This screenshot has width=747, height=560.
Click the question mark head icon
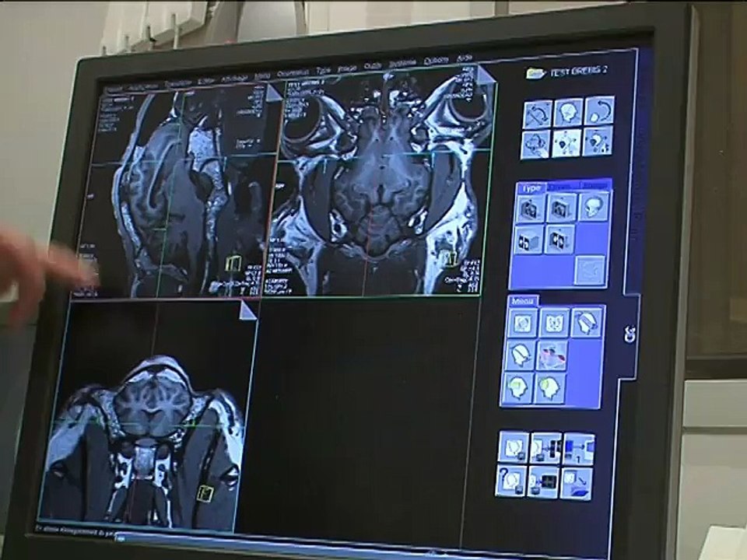[510, 481]
